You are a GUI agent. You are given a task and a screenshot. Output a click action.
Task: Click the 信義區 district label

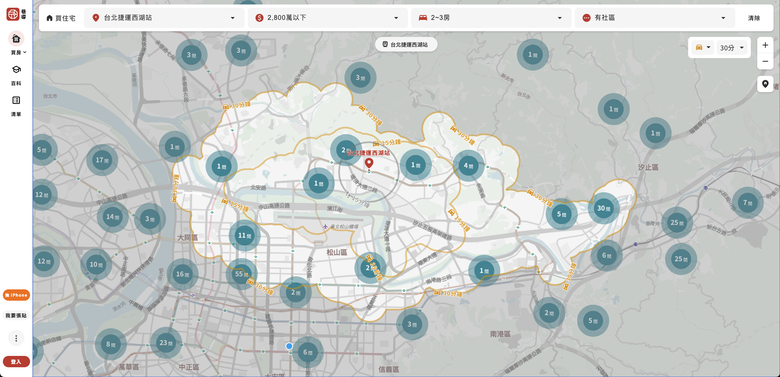coord(389,369)
